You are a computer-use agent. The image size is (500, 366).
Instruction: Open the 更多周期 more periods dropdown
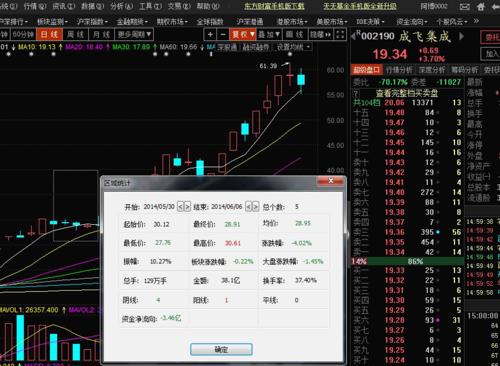(134, 34)
